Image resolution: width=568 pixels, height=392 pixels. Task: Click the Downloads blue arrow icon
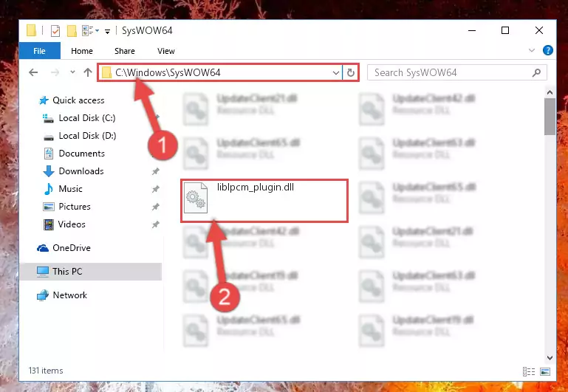pos(49,171)
